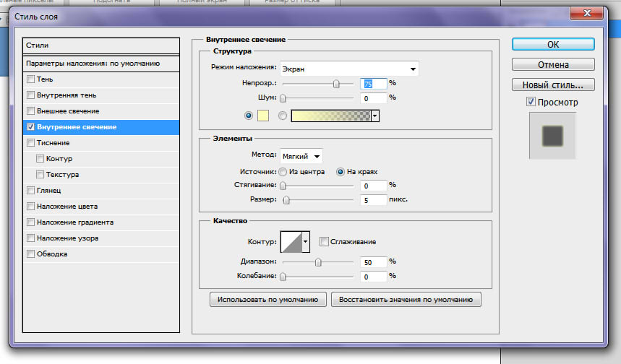Open the Режим наложения dropdown

(349, 69)
